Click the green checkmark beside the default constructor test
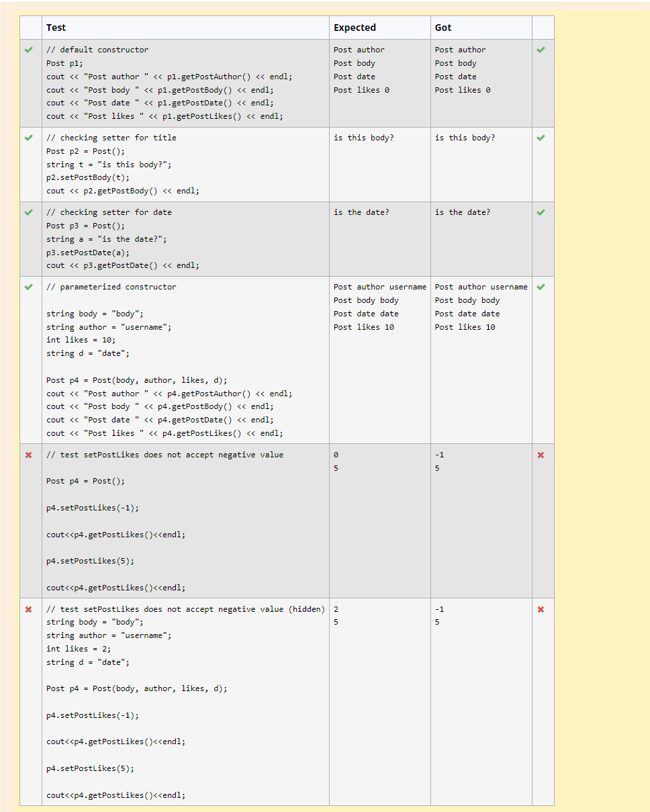The image size is (650, 812). [x=30, y=50]
